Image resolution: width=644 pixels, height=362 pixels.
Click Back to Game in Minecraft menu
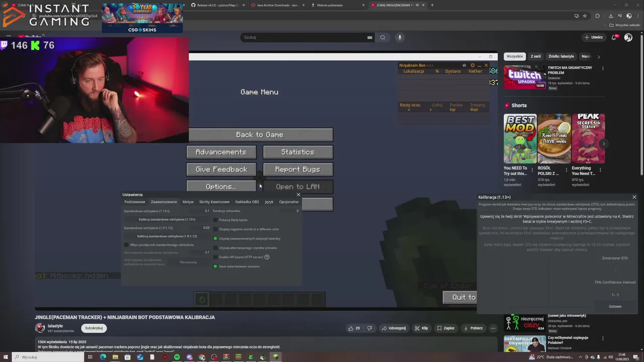point(260,135)
